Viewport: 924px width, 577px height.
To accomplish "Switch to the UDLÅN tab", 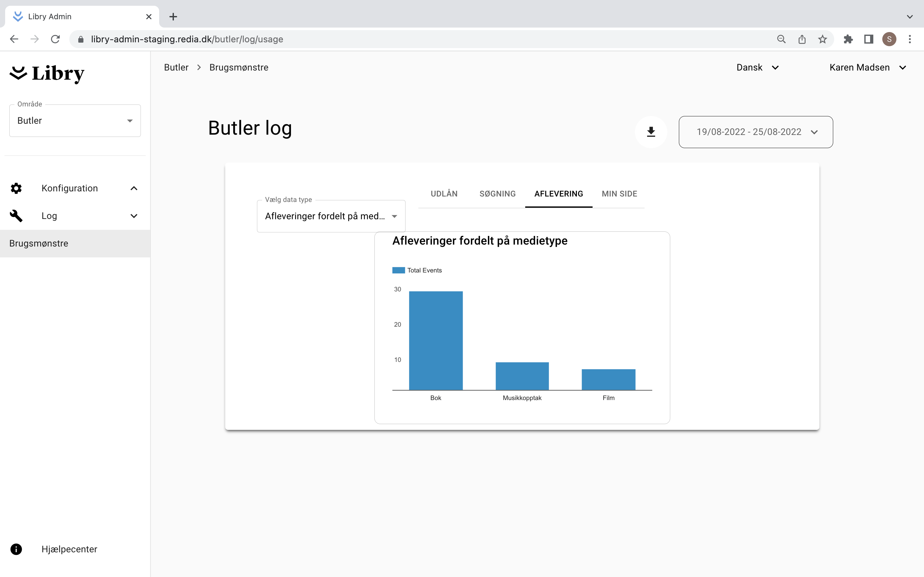I will click(x=444, y=194).
